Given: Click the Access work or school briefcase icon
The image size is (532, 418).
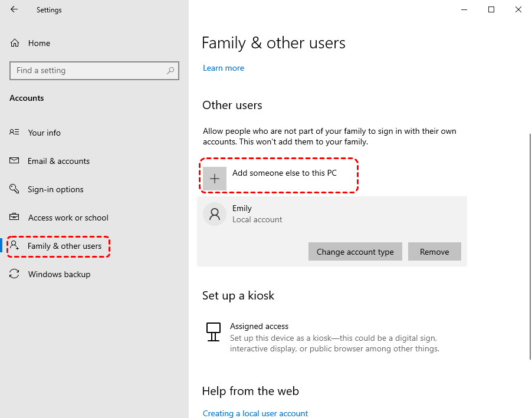Looking at the screenshot, I should coord(15,218).
